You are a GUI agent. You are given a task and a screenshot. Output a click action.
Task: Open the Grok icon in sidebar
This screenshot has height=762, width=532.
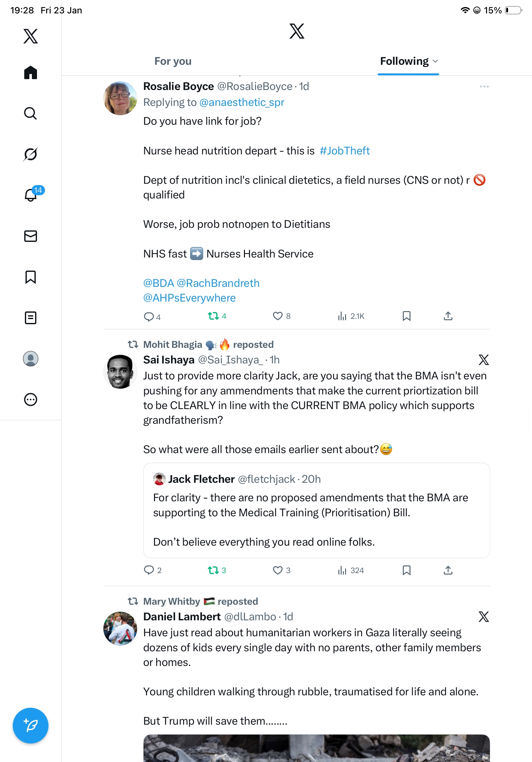click(x=31, y=154)
